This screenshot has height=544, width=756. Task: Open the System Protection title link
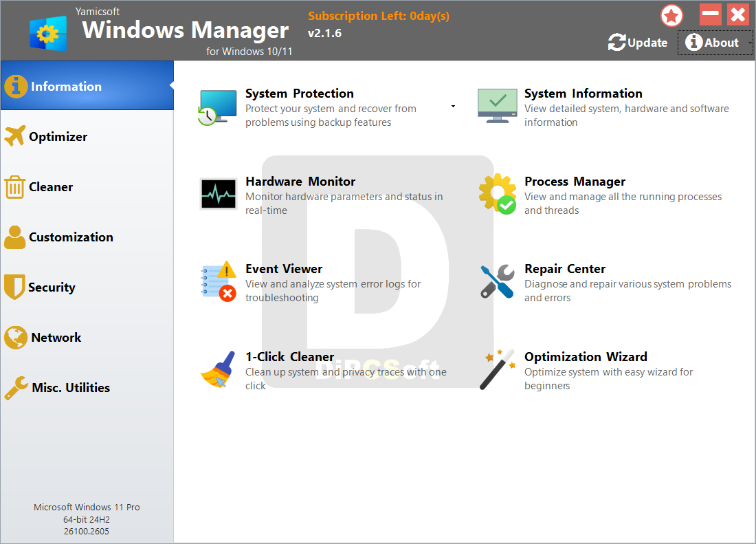point(300,94)
